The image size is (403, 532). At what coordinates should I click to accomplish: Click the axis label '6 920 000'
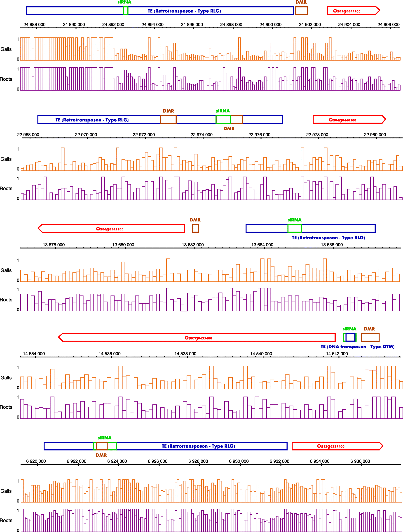(x=36, y=461)
